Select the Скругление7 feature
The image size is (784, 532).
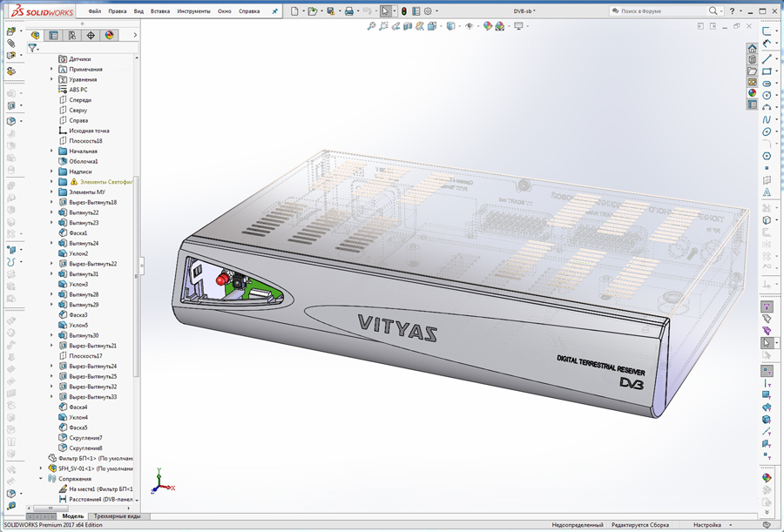tap(80, 437)
